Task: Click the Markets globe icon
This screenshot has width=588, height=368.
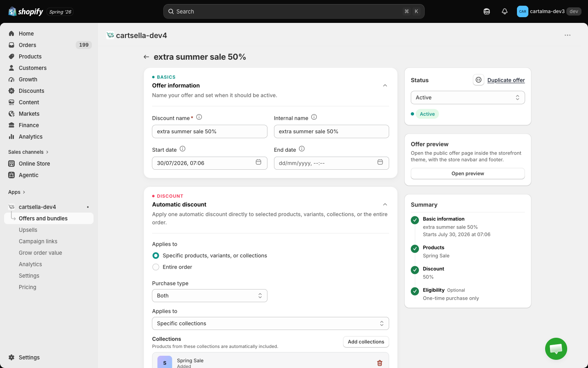Action: click(11, 114)
